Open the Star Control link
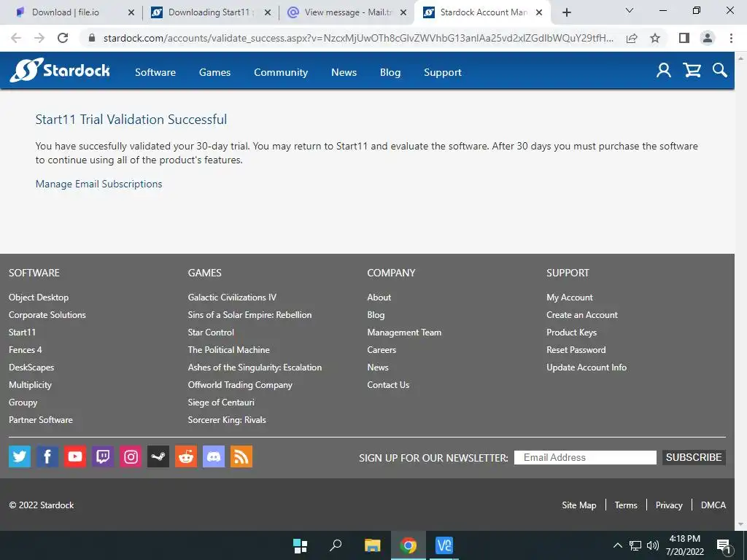747x560 pixels. coord(211,332)
